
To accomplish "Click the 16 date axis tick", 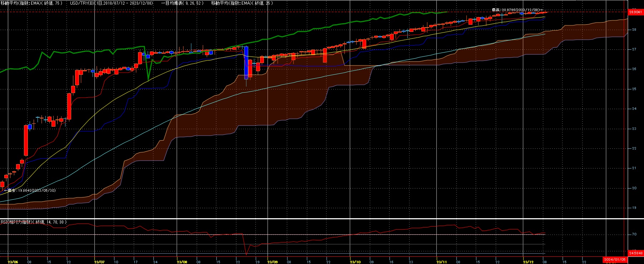I will (391, 262).
